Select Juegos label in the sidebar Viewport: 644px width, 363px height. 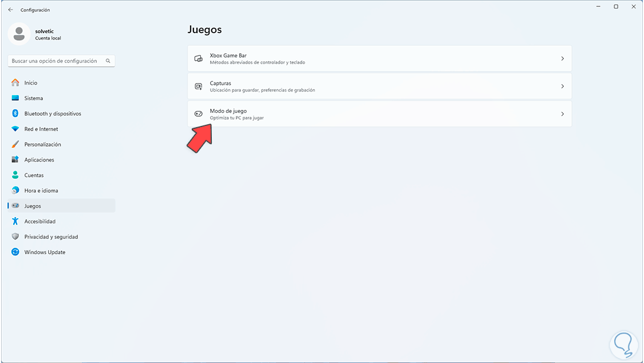pos(33,206)
